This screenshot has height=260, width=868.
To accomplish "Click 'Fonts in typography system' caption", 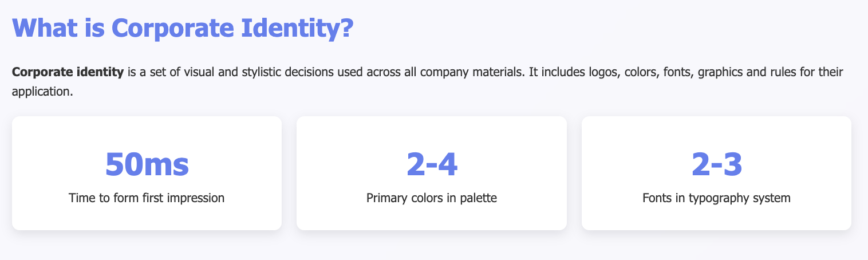I will [x=717, y=198].
